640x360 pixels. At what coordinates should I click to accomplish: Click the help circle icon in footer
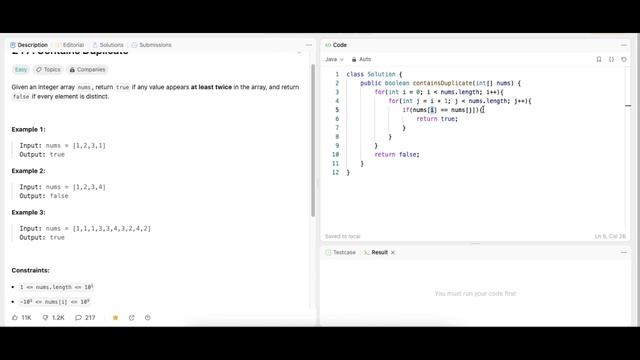point(147,318)
